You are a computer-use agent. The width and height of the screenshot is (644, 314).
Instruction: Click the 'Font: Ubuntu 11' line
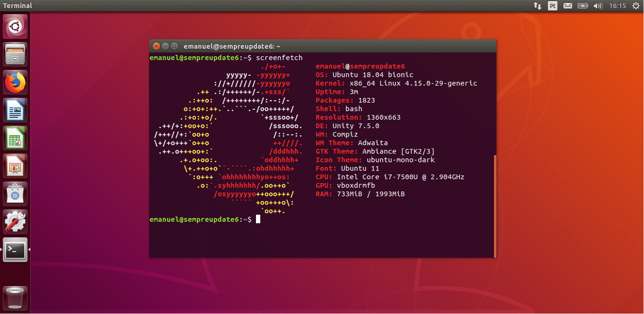coord(347,168)
